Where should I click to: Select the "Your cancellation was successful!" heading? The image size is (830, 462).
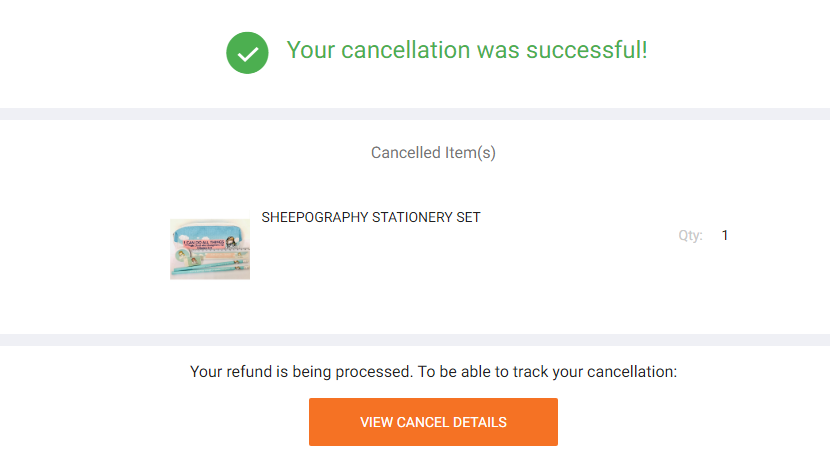[x=467, y=50]
